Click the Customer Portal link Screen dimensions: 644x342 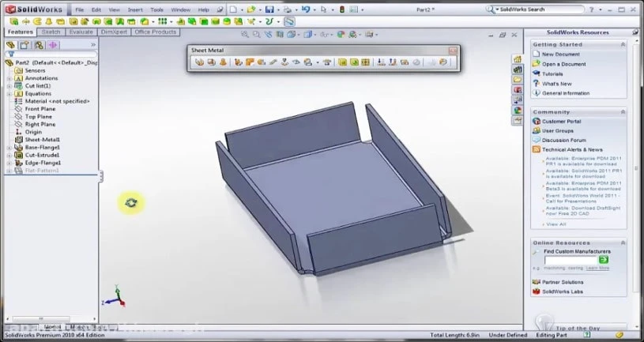[561, 122]
